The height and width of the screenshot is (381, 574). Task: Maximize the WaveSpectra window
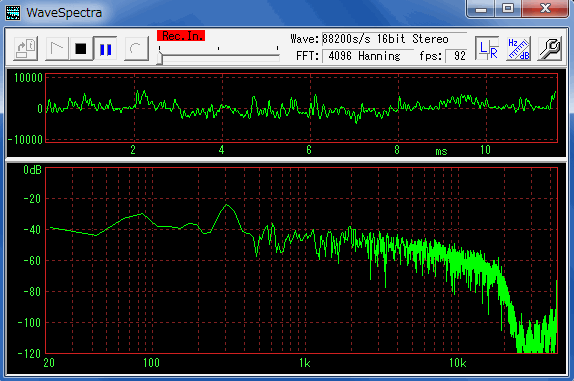[x=508, y=8]
